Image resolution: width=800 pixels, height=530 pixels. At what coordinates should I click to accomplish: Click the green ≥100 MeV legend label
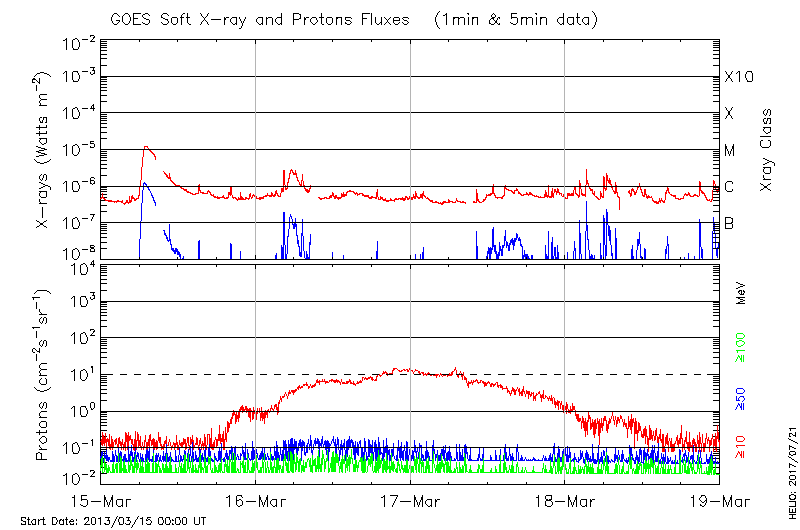coord(742,349)
